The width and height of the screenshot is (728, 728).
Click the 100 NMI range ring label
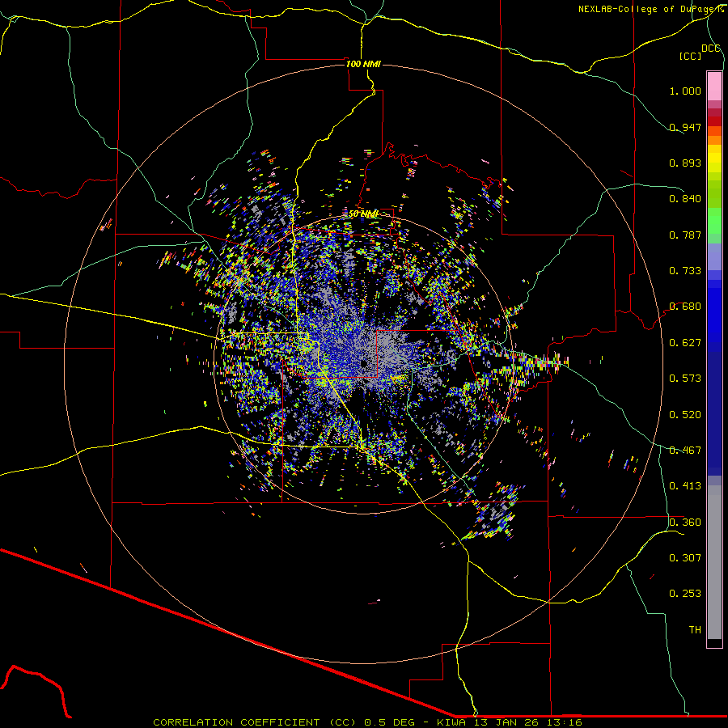click(x=363, y=64)
